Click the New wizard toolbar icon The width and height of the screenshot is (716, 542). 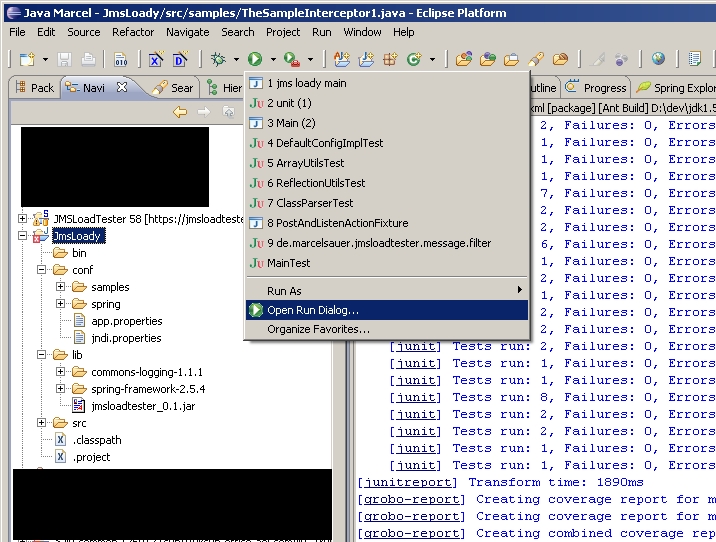coord(26,59)
